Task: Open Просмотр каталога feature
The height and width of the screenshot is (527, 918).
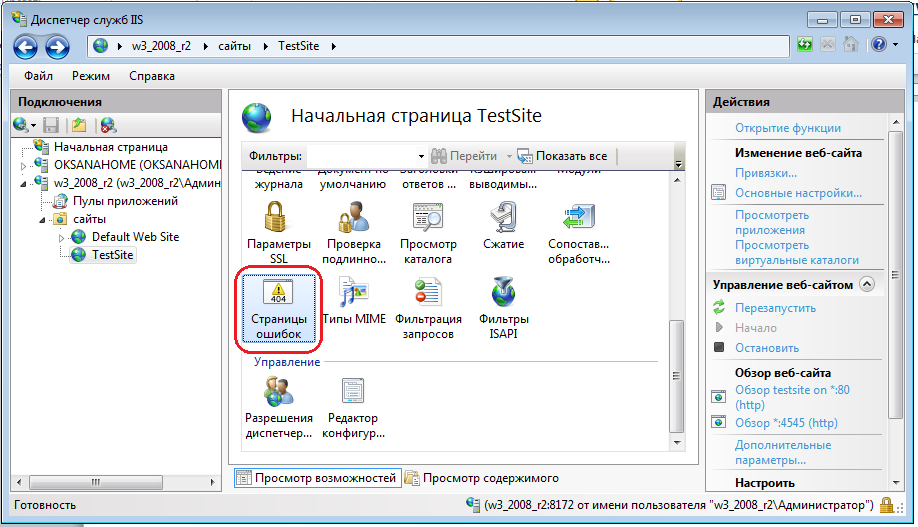Action: coord(428,233)
